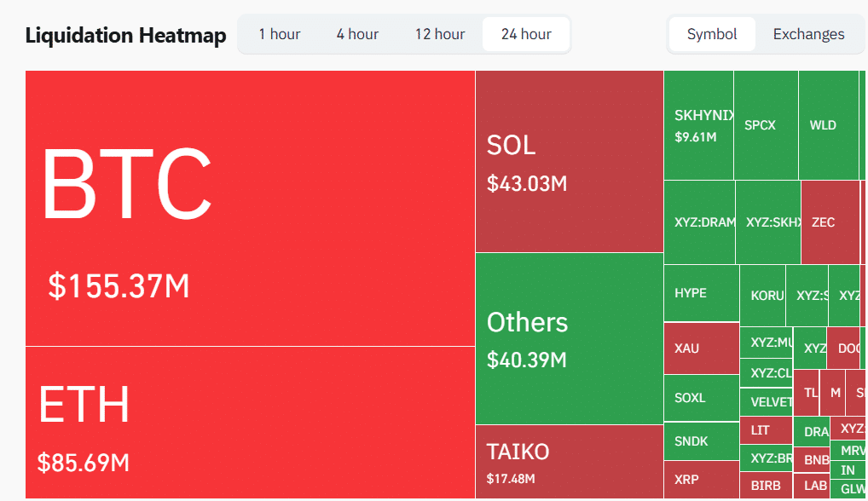Select the WLD heatmap tile
The width and height of the screenshot is (868, 501).
829,125
